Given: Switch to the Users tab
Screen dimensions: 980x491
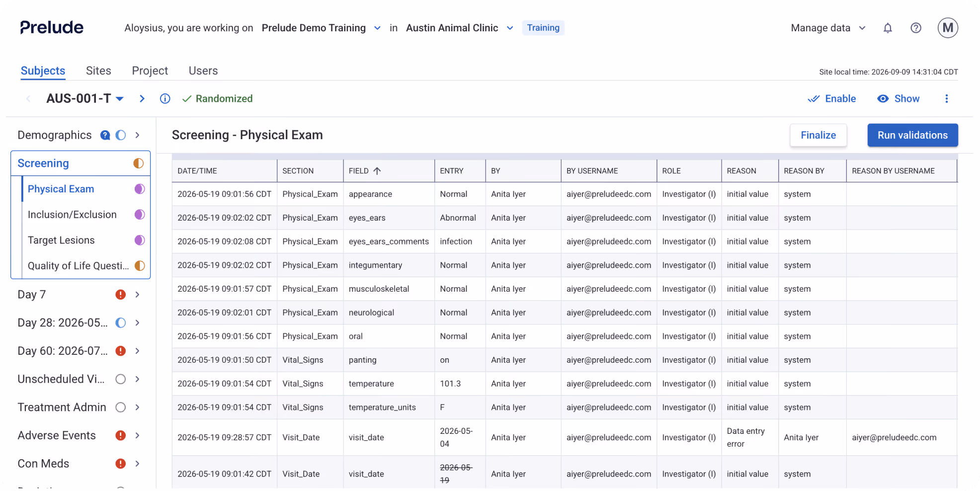Looking at the screenshot, I should [203, 71].
